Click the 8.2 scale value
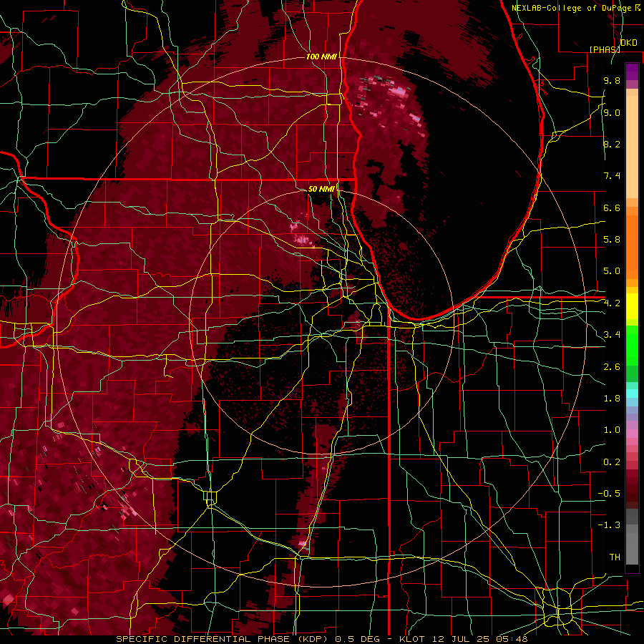Image resolution: width=644 pixels, height=644 pixels. [x=612, y=144]
